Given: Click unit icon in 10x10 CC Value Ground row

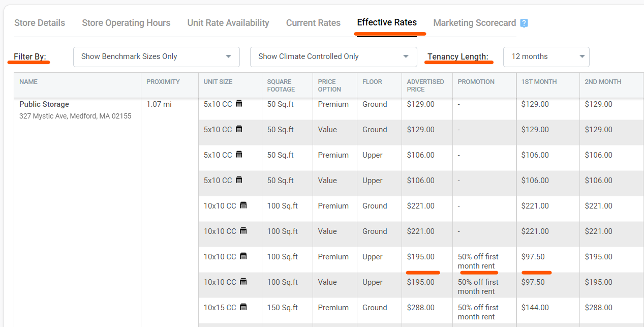Looking at the screenshot, I should (x=243, y=231).
